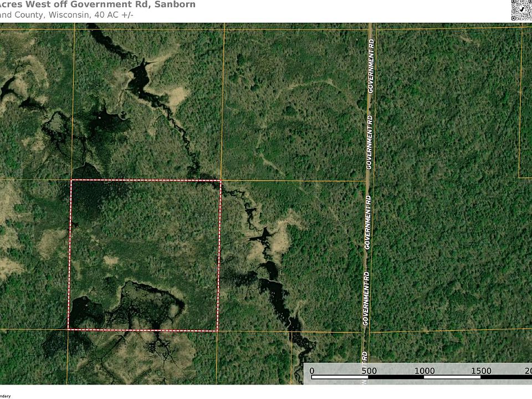Select the topmost Government Rd label
The height and width of the screenshot is (399, 532).
(371, 66)
